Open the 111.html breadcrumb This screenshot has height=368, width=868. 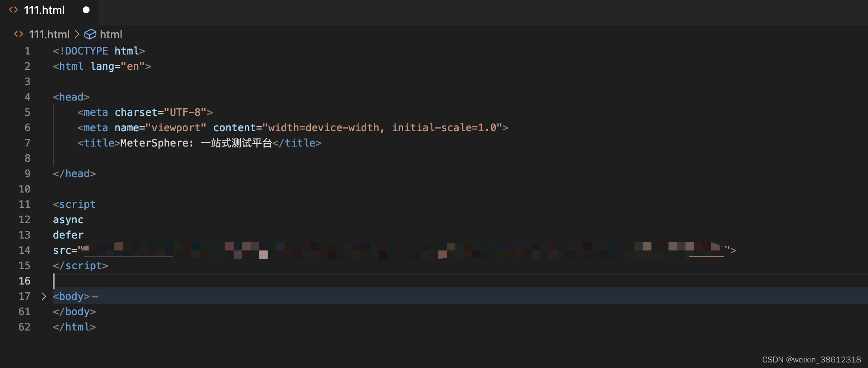pyautogui.click(x=49, y=34)
